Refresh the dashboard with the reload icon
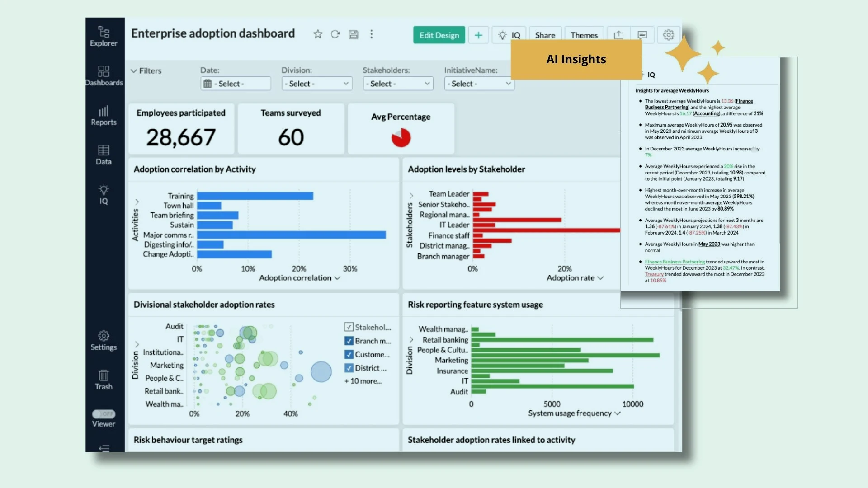The width and height of the screenshot is (868, 488). (335, 34)
